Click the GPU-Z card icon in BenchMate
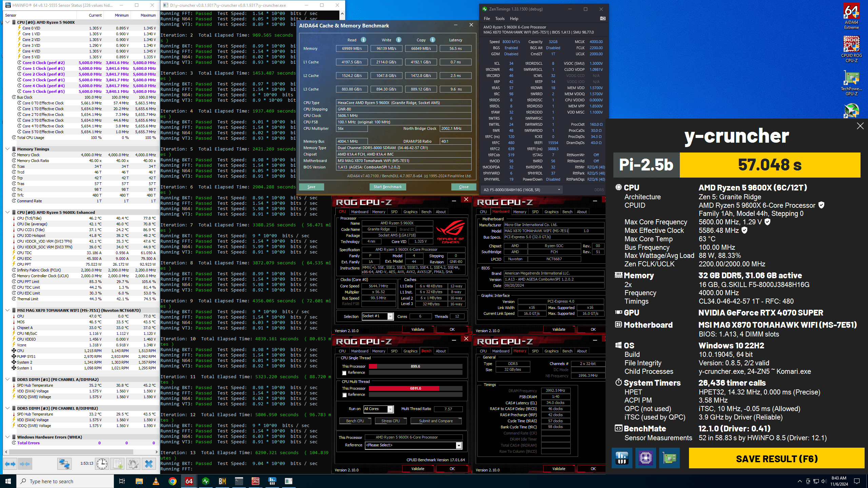 coord(669,458)
